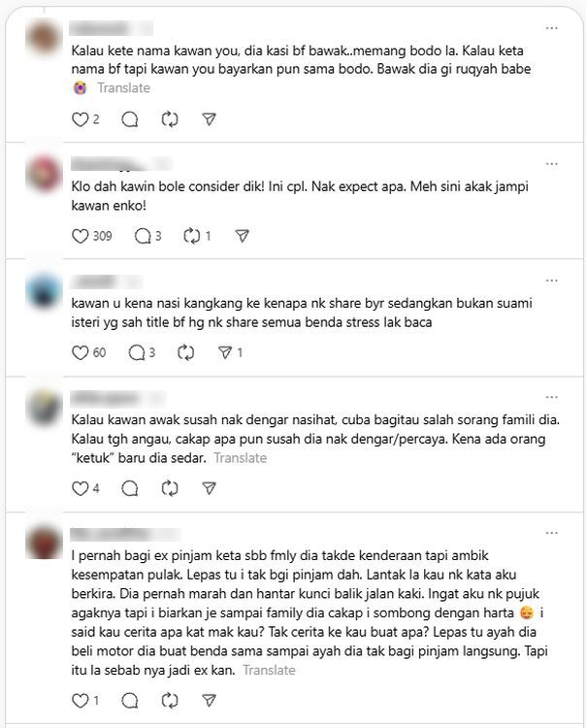The image size is (586, 728).
Task: Share the 'nasi kangkang' comment with 1 share
Action: click(225, 353)
